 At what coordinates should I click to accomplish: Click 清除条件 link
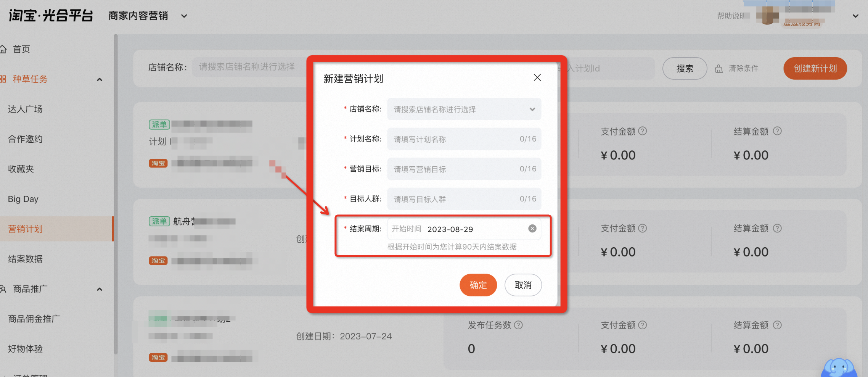pos(743,68)
